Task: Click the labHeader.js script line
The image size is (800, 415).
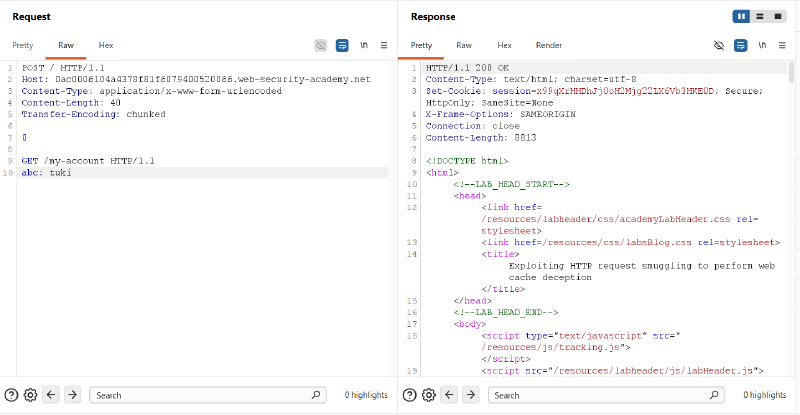Action: (x=622, y=371)
